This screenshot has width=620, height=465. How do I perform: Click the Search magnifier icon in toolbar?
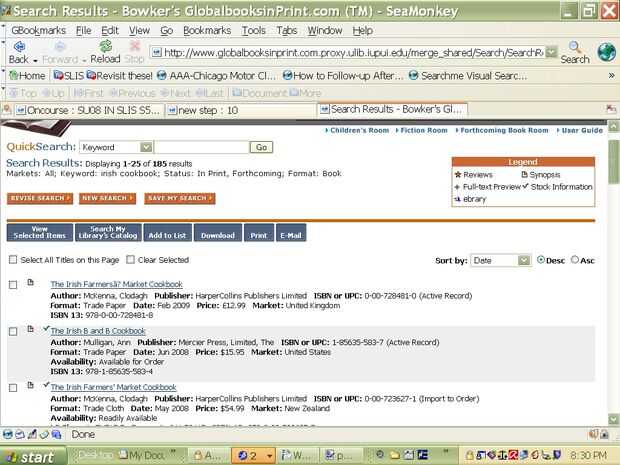pyautogui.click(x=575, y=47)
